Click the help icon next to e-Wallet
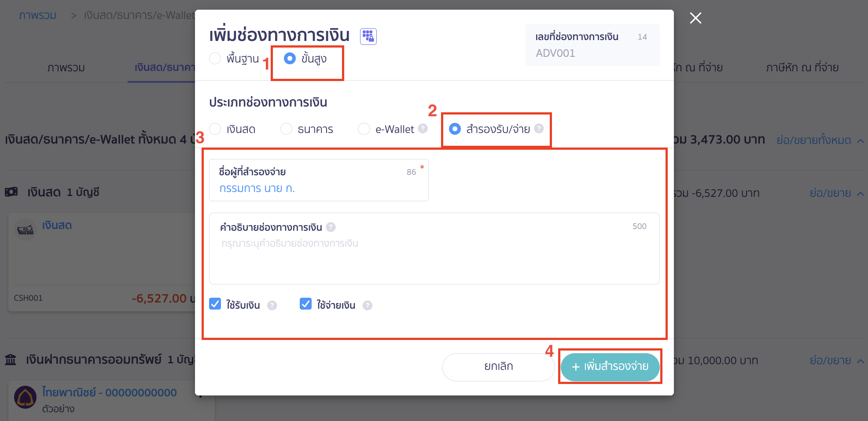 click(423, 129)
